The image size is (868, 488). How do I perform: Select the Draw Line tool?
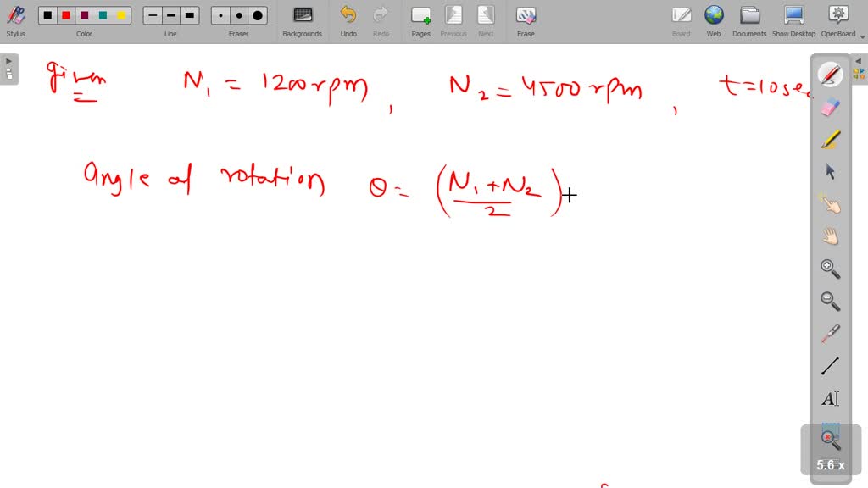(x=830, y=364)
